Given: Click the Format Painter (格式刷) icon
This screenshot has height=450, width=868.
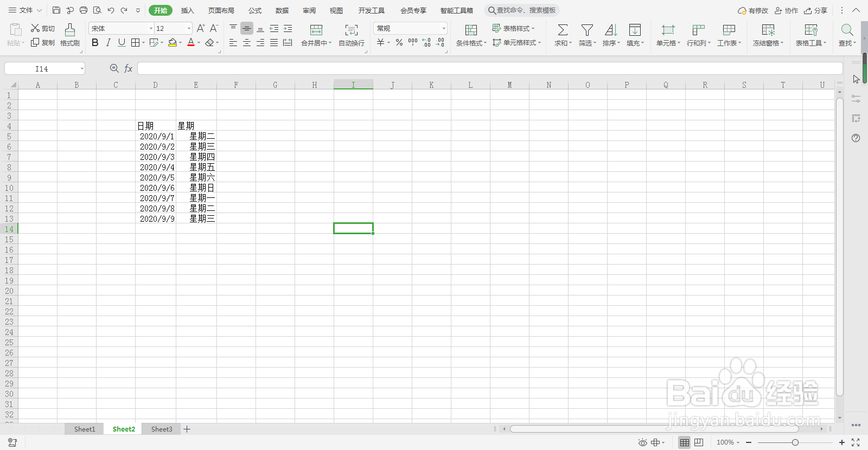Looking at the screenshot, I should point(70,29).
